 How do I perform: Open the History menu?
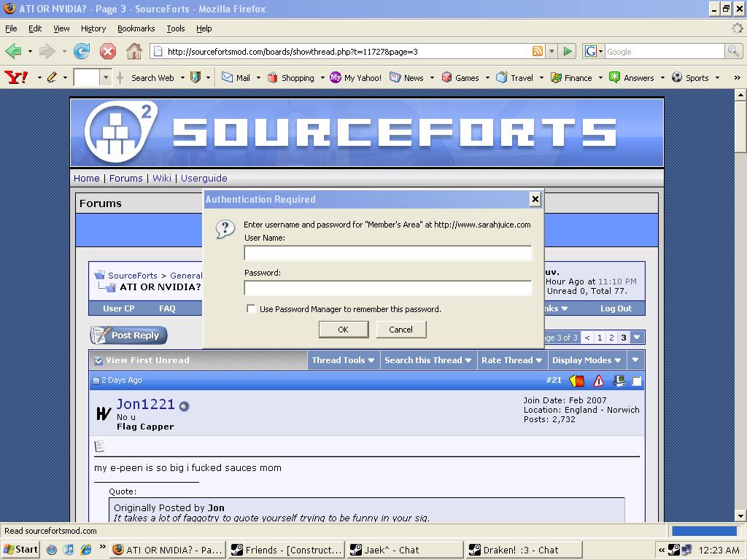click(93, 28)
